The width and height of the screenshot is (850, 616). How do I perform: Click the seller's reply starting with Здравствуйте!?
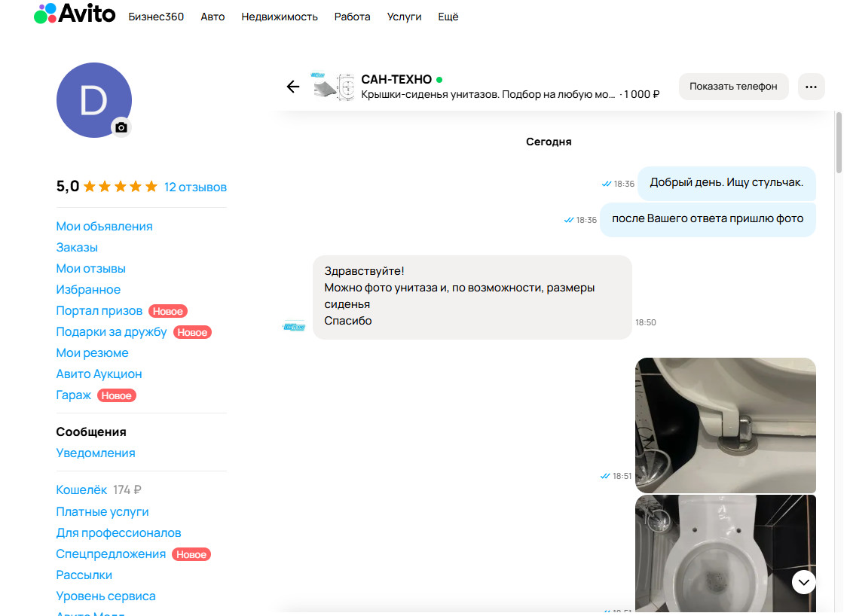pyautogui.click(x=472, y=297)
